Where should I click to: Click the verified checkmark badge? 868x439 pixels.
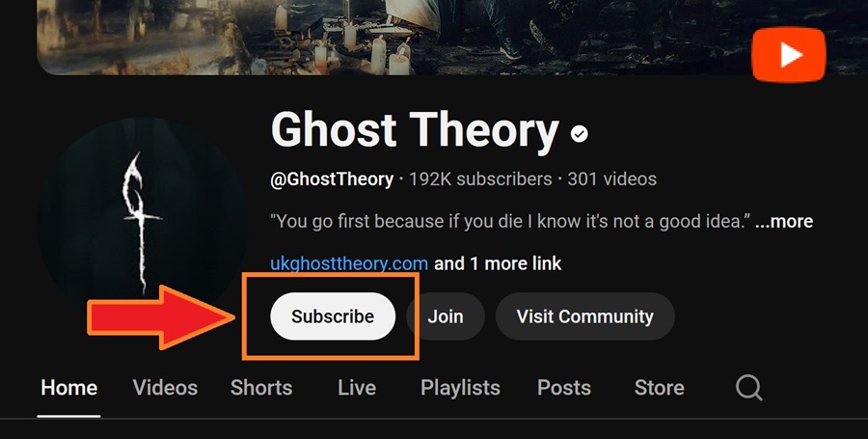point(579,133)
